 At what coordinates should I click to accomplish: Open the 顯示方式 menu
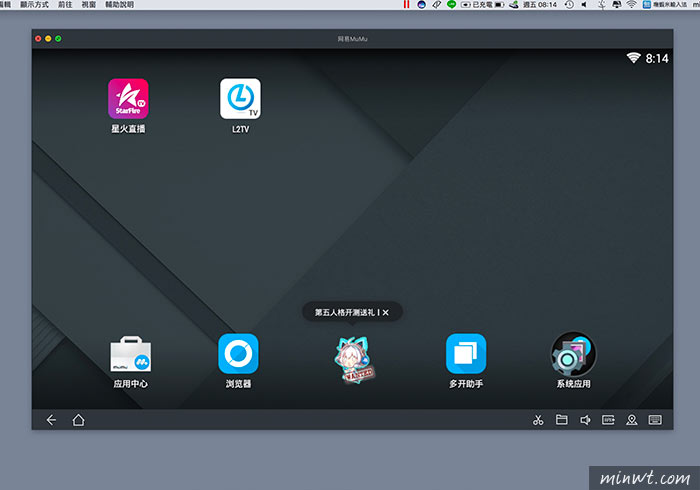coord(34,4)
